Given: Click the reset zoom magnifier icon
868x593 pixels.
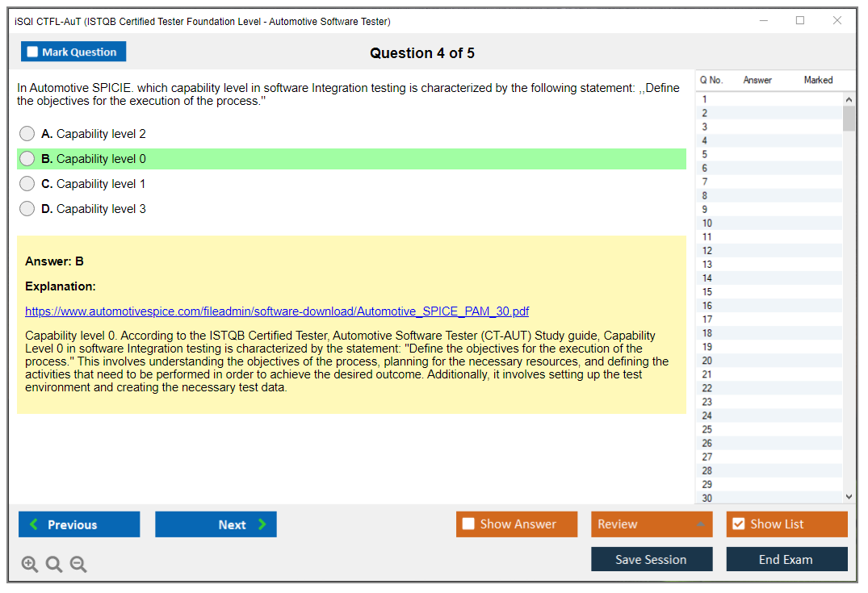Looking at the screenshot, I should [54, 565].
